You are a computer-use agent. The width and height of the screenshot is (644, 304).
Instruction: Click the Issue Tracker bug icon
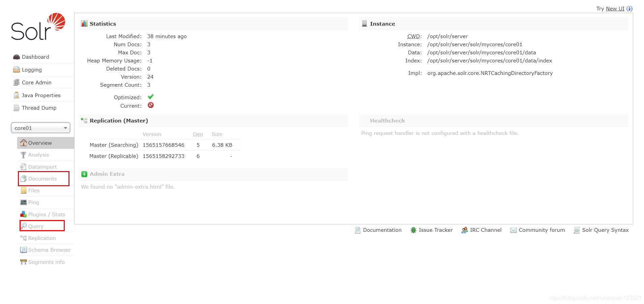click(413, 230)
